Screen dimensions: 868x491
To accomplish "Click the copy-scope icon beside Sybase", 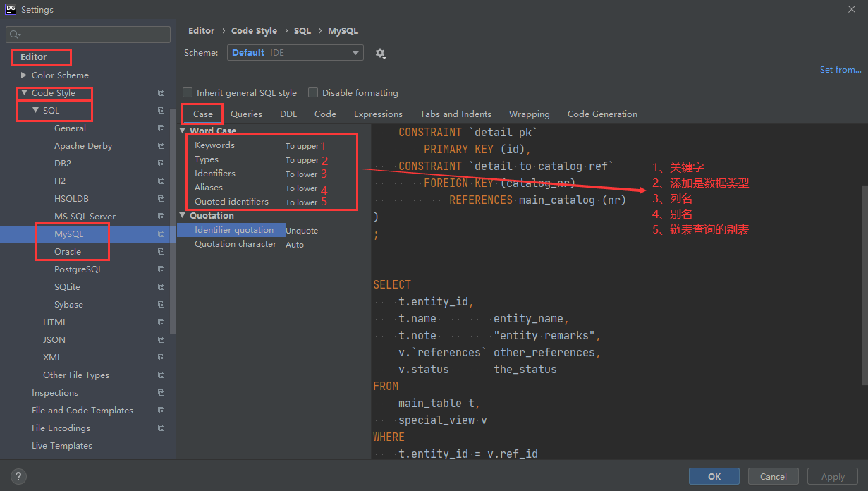I will [x=161, y=305].
